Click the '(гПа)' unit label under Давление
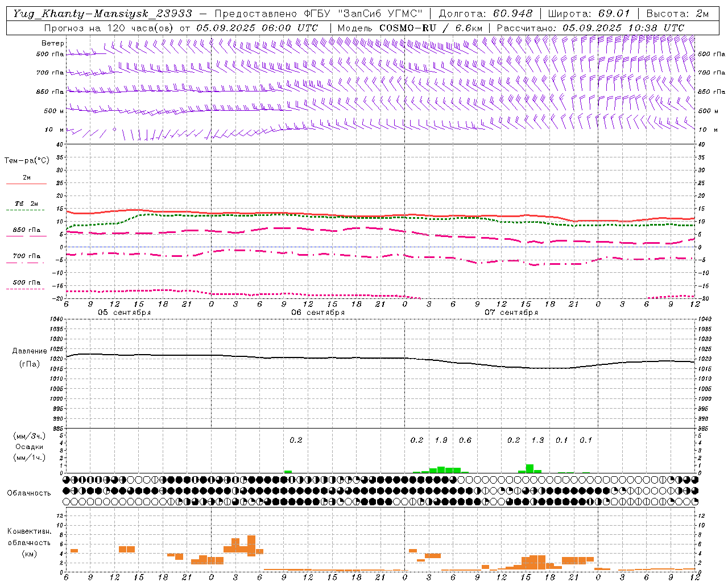The image size is (728, 582). point(29,364)
